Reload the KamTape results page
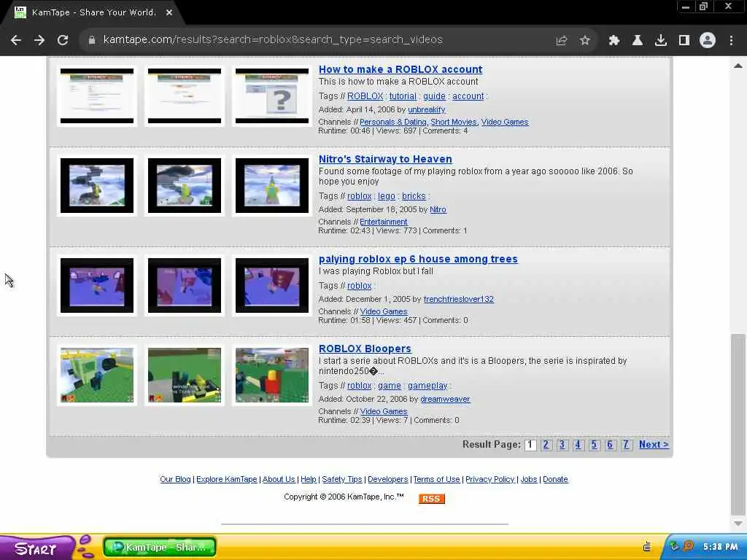The width and height of the screenshot is (747, 560). [x=63, y=40]
